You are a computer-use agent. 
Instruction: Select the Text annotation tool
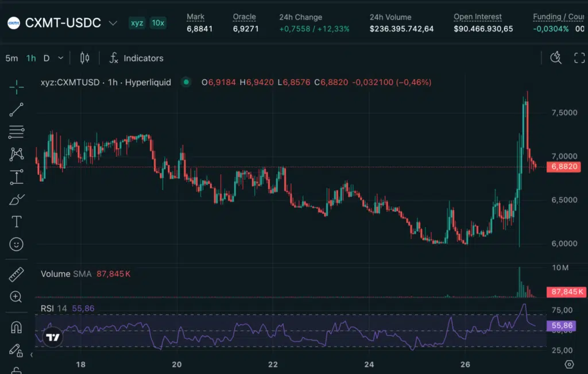point(17,222)
